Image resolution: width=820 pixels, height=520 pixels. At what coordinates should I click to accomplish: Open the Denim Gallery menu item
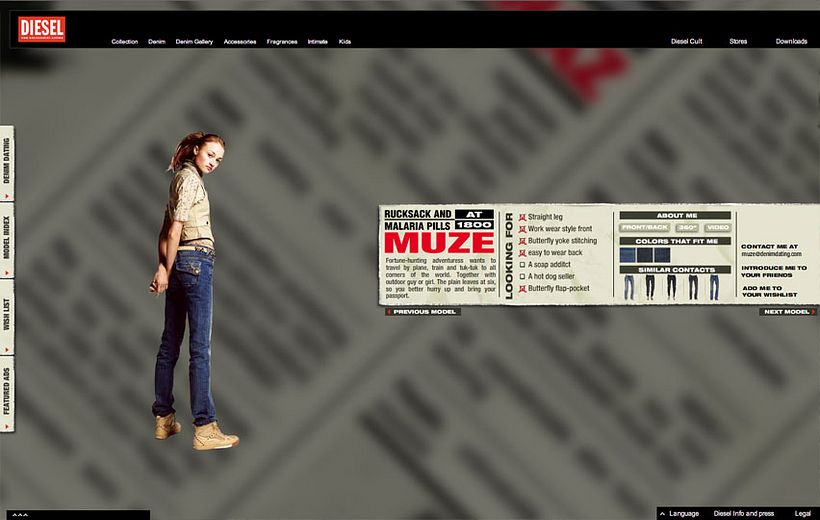click(194, 42)
